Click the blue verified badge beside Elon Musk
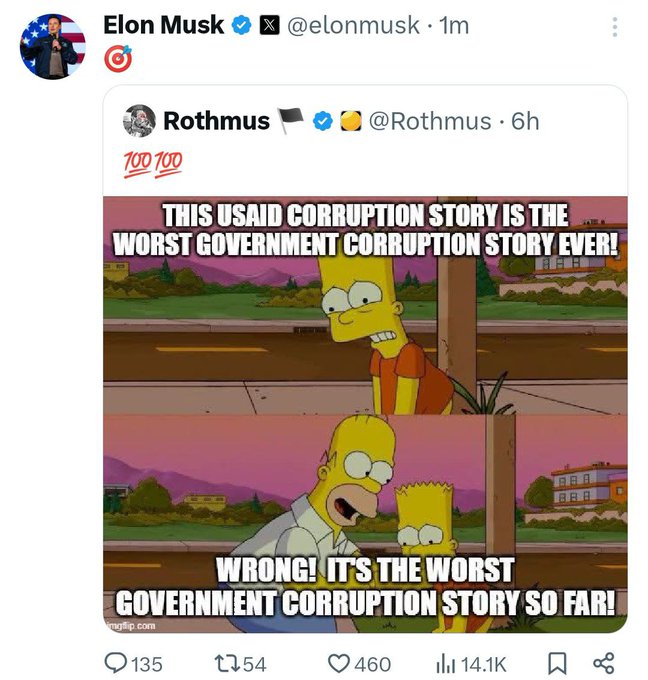 tap(241, 27)
